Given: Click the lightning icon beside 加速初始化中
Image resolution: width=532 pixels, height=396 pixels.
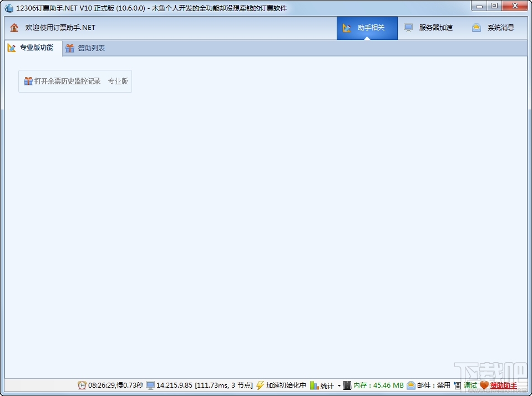Looking at the screenshot, I should (260, 385).
